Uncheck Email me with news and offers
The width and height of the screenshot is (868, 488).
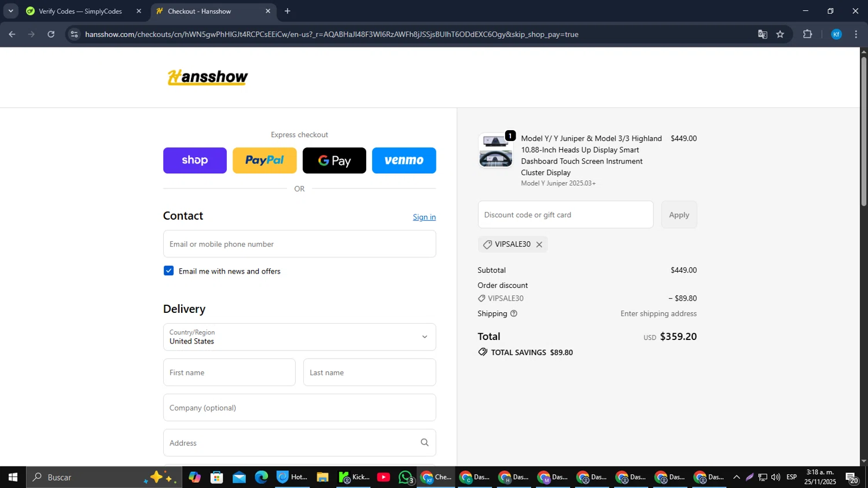click(168, 271)
